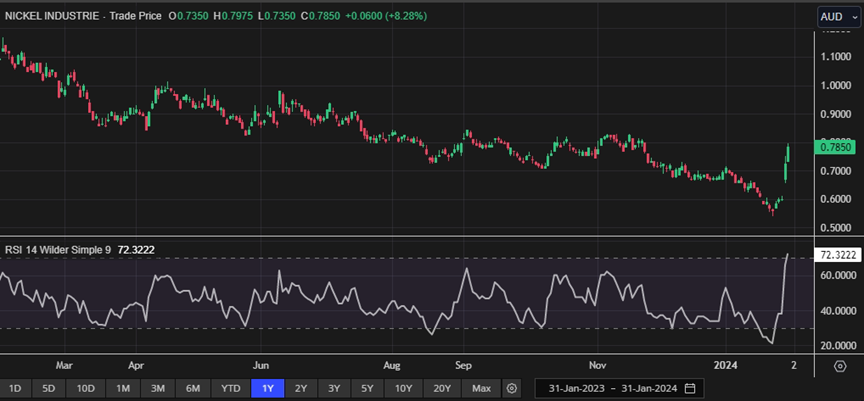
Task: Select the 10Y range
Action: click(x=403, y=388)
